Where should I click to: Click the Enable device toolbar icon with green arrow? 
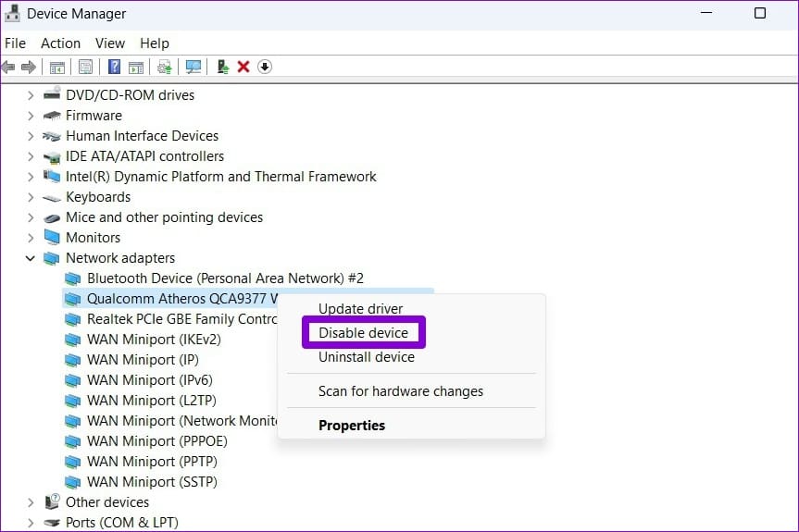(223, 67)
